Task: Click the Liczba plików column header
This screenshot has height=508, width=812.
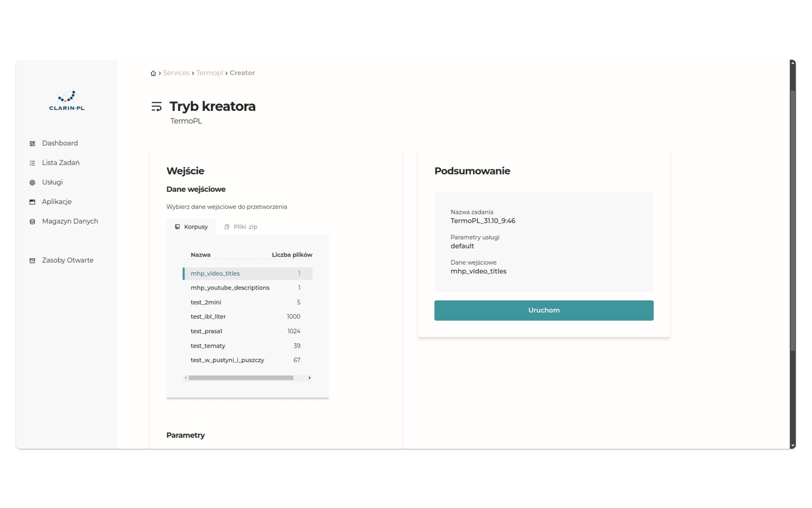Action: (292, 255)
